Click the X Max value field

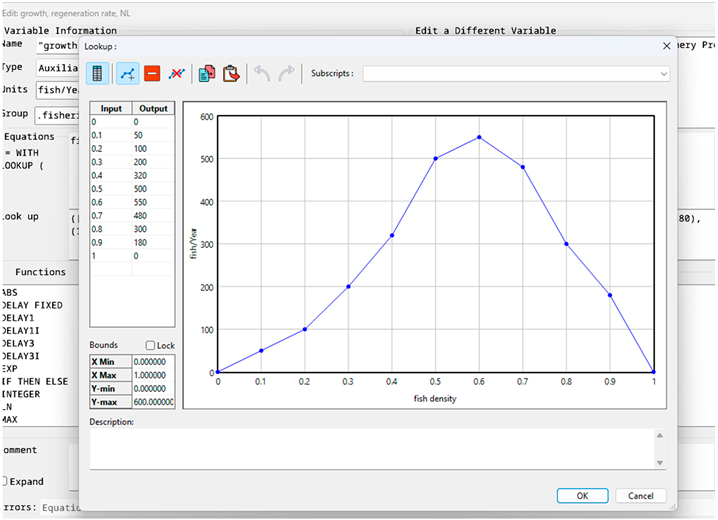(x=153, y=375)
